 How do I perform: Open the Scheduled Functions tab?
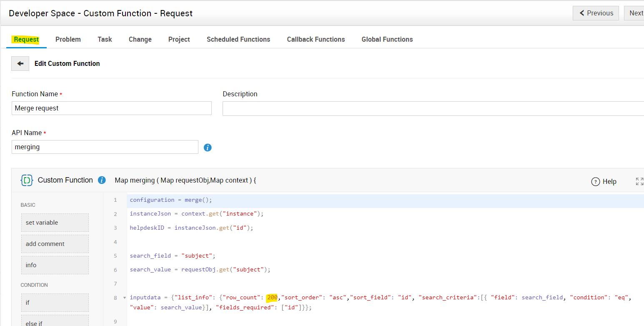click(x=238, y=40)
